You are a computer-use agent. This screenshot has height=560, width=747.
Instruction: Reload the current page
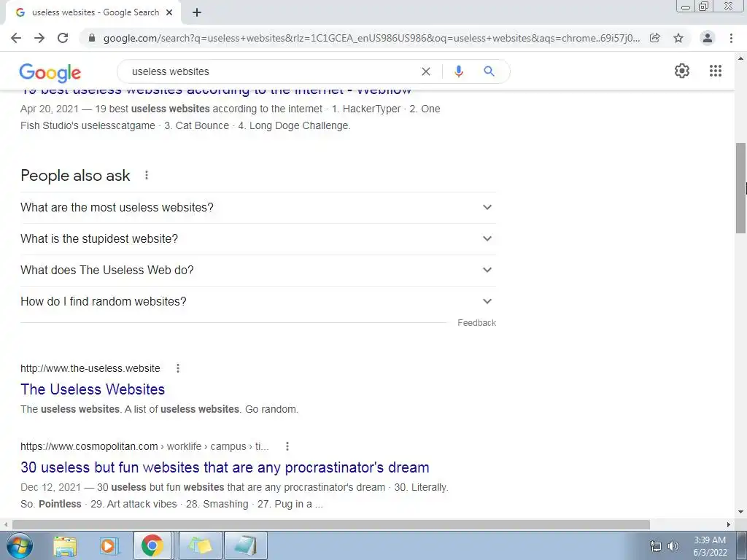63,38
